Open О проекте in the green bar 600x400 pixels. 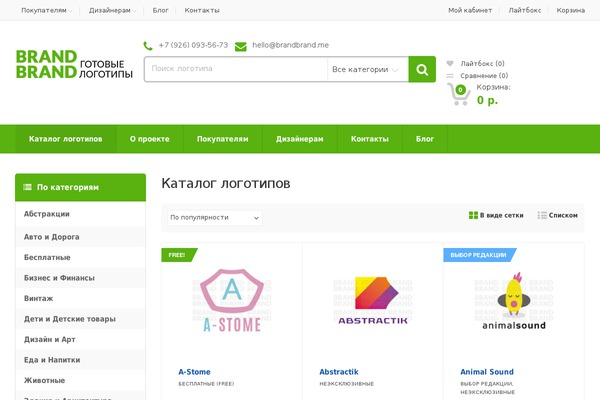pyautogui.click(x=150, y=139)
